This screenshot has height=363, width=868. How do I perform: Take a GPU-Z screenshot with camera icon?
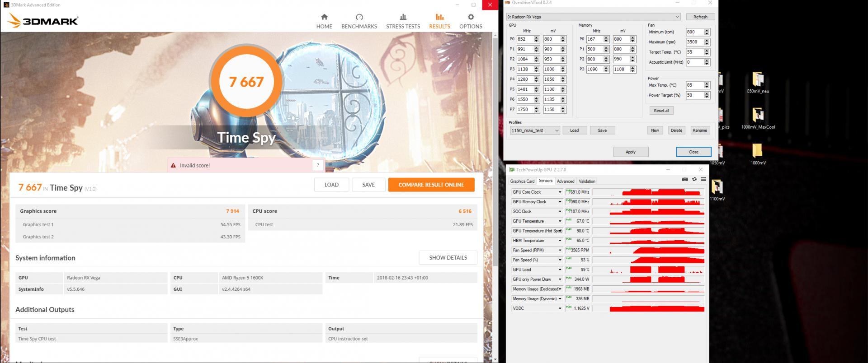coord(685,179)
